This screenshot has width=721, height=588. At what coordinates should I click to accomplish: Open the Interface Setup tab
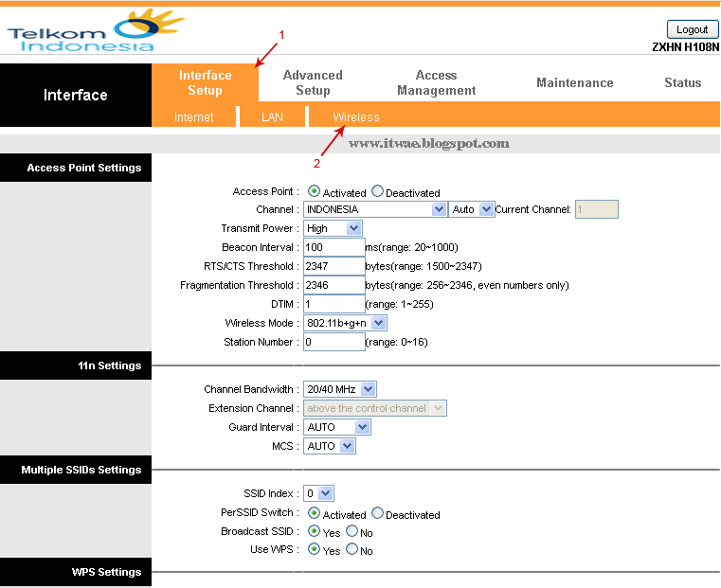[205, 82]
